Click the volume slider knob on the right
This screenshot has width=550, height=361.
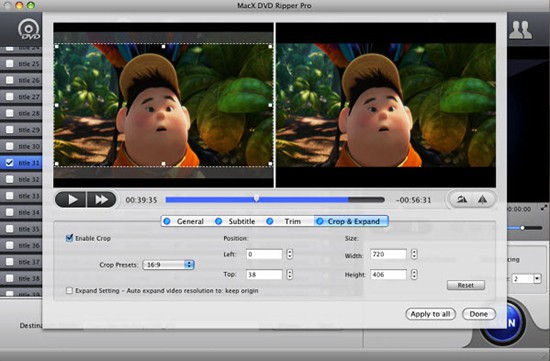(x=522, y=228)
